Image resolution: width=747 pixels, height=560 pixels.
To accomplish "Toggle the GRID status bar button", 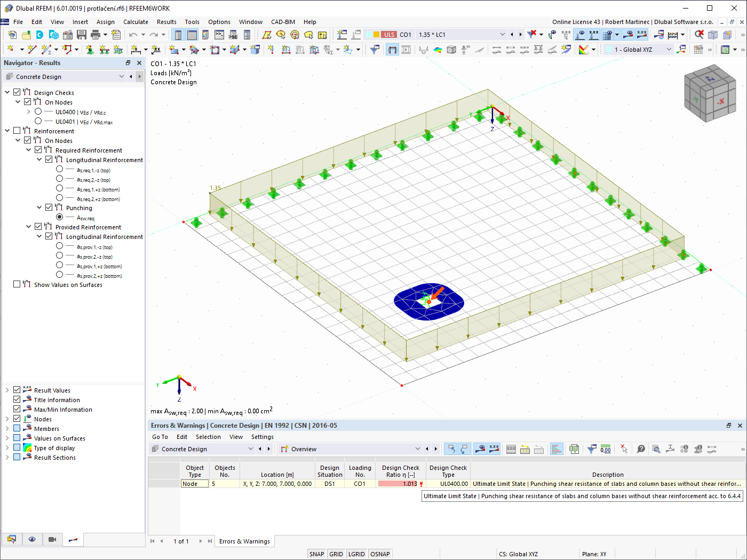I will click(336, 554).
